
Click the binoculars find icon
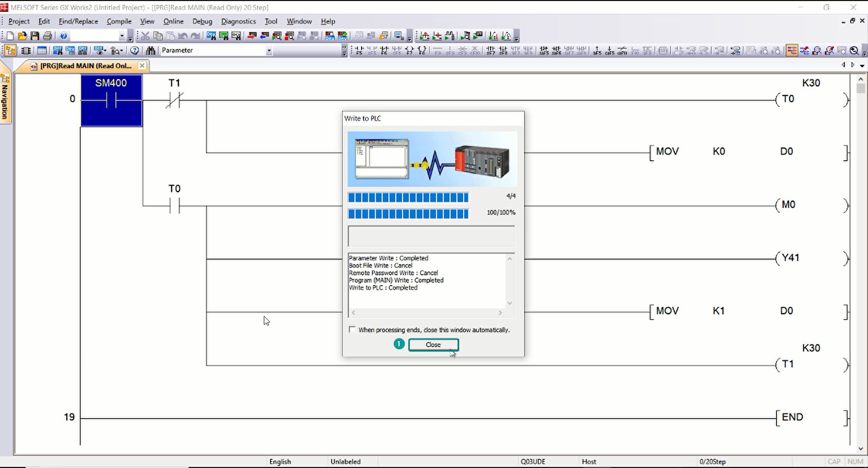click(x=150, y=50)
